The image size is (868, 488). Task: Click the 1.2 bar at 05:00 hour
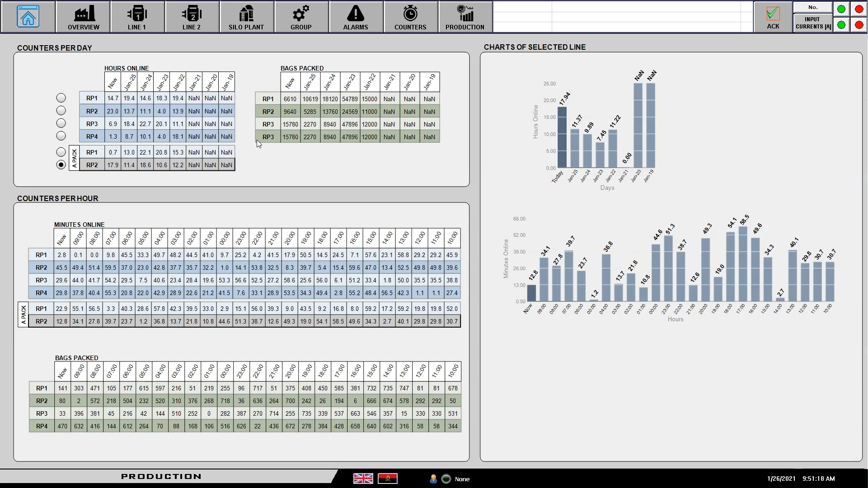coord(594,300)
